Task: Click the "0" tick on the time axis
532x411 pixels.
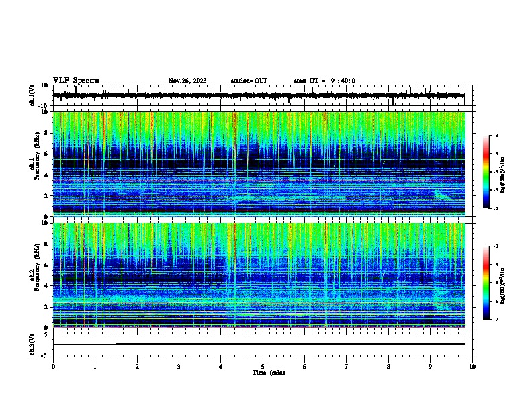Action: coord(53,367)
